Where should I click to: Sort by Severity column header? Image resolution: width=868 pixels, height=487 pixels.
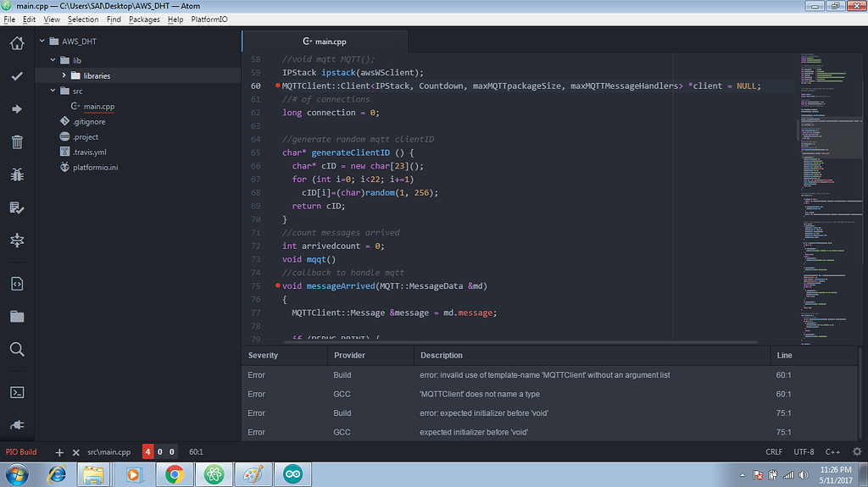[x=285, y=355]
